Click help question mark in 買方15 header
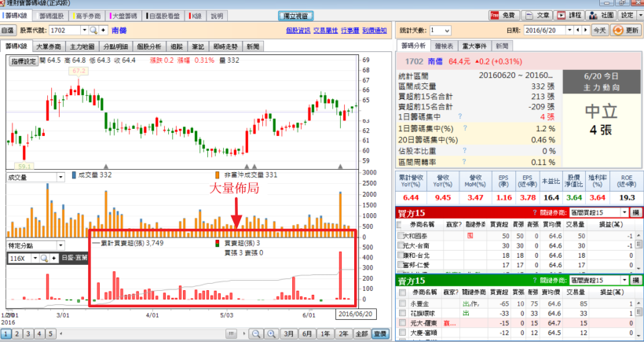Screen dimensions: 644x342 click(x=535, y=212)
